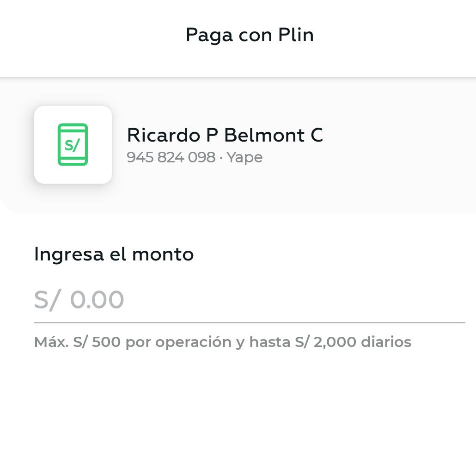
Task: Tap the phone number 945 824 098
Action: pyautogui.click(x=171, y=157)
